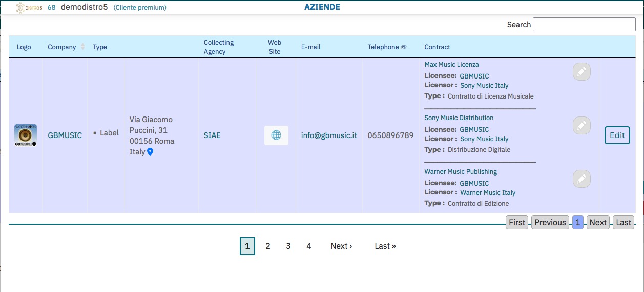Click the telephone icon in Telephone header
This screenshot has height=292, width=644.
pyautogui.click(x=404, y=47)
